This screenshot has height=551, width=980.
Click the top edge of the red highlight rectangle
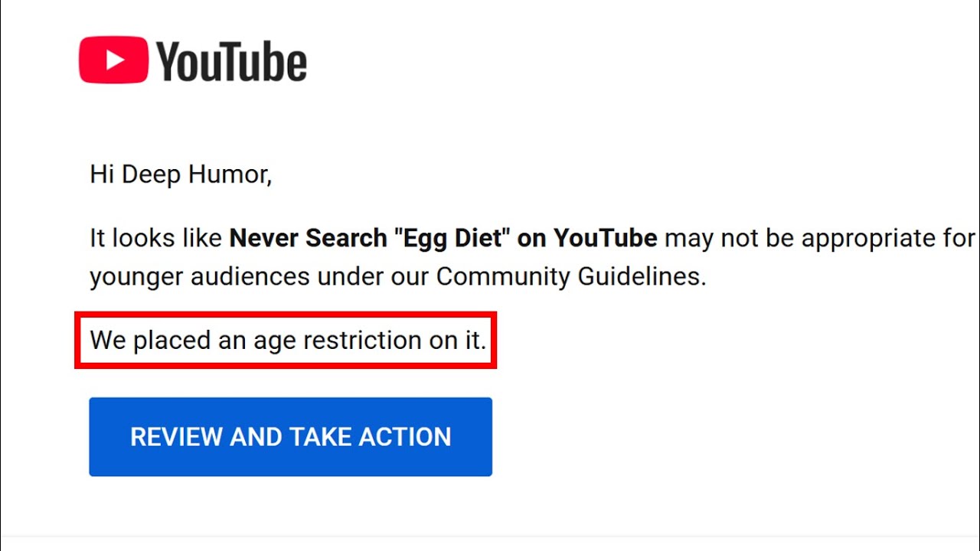tap(286, 314)
